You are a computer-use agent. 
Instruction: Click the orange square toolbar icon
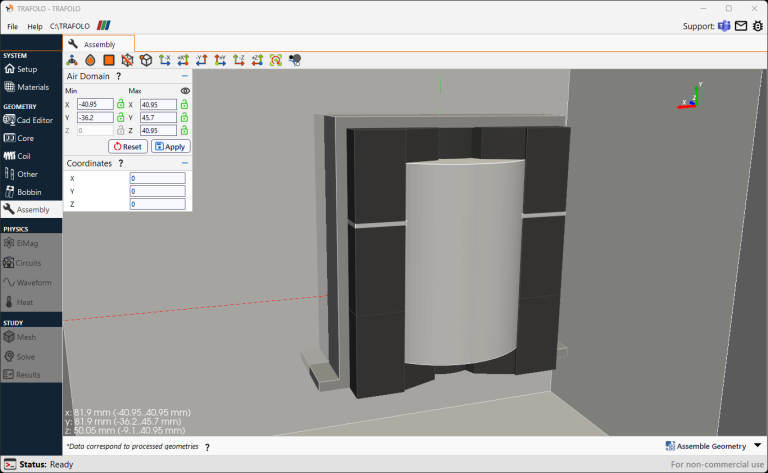pos(109,60)
